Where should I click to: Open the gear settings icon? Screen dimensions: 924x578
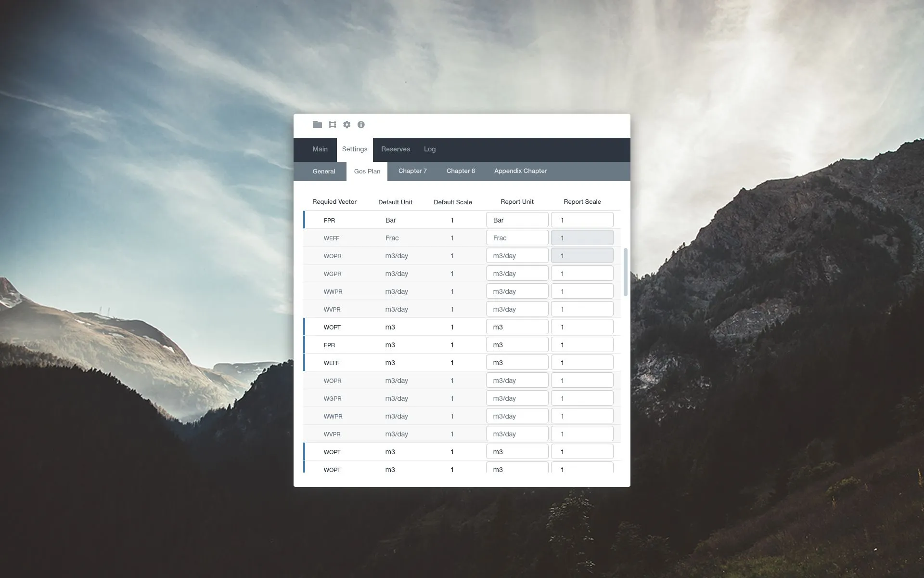point(347,125)
